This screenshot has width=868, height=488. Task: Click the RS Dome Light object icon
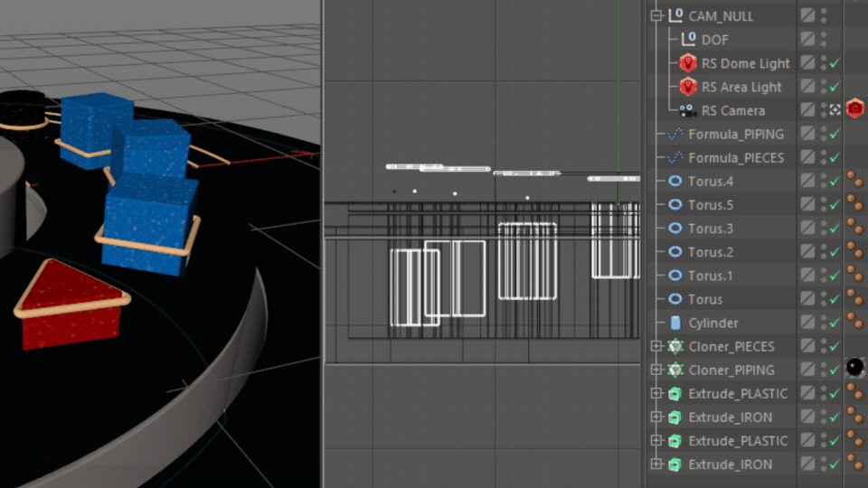[x=688, y=64]
